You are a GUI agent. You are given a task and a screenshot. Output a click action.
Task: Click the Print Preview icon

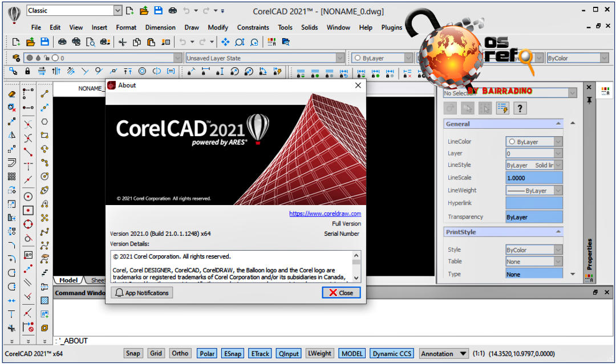pyautogui.click(x=90, y=42)
